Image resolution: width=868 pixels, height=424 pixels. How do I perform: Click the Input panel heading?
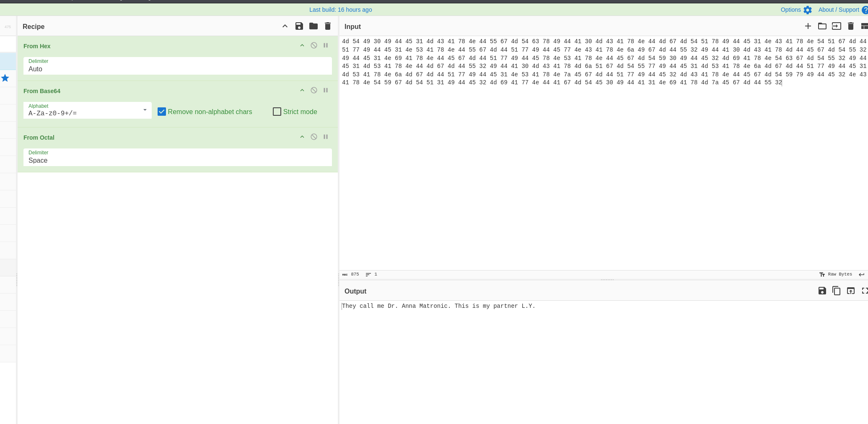(352, 26)
